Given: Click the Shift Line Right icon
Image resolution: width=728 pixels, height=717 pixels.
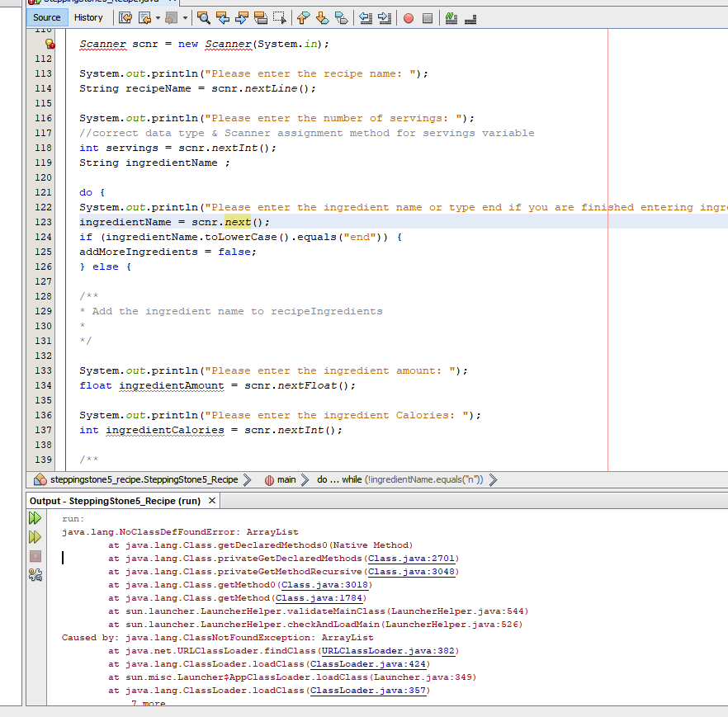Looking at the screenshot, I should [x=384, y=17].
